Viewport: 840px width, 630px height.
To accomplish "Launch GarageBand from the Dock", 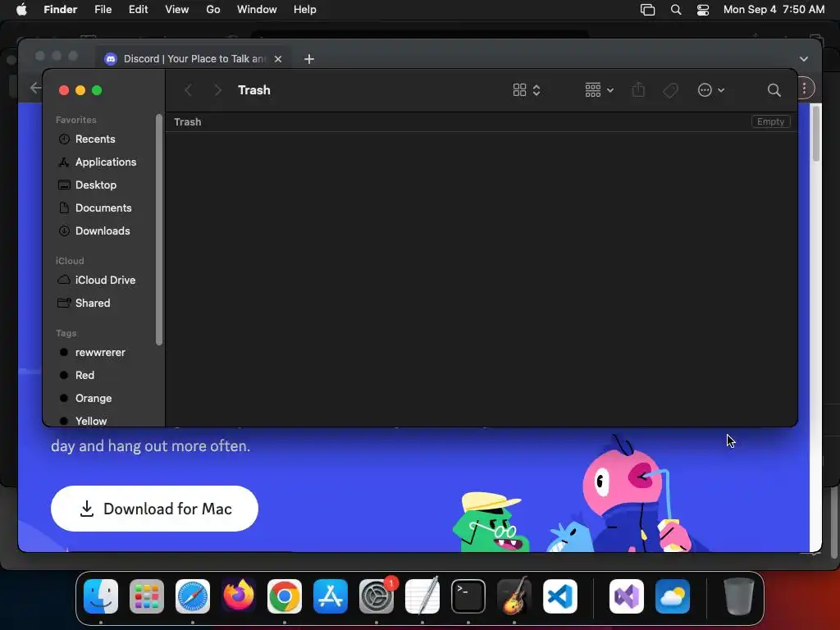I will pos(514,596).
